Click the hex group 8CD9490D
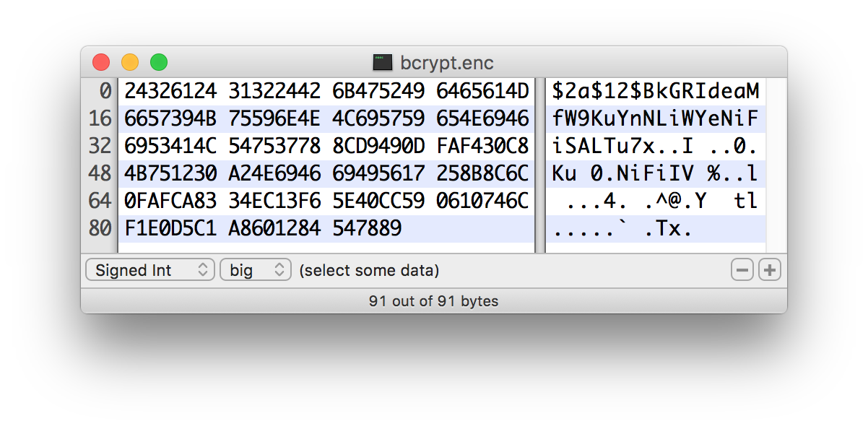Screen dimensions: 868x429 coord(378,147)
